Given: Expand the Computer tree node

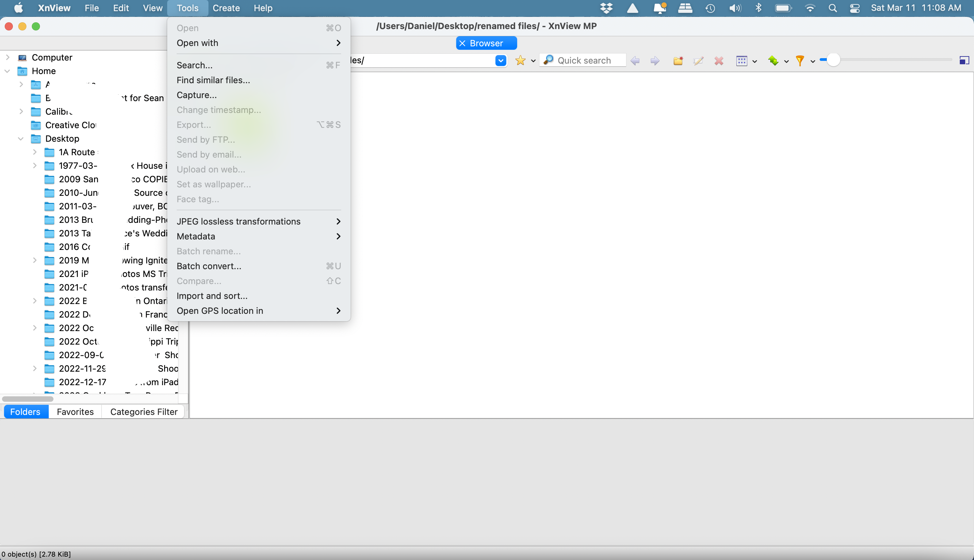Looking at the screenshot, I should 7,57.
